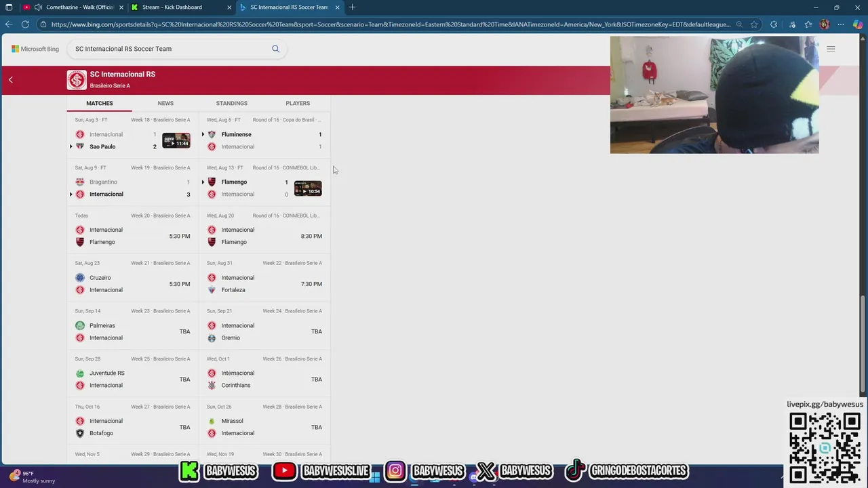Click Botafogo team crest icon

click(x=80, y=433)
